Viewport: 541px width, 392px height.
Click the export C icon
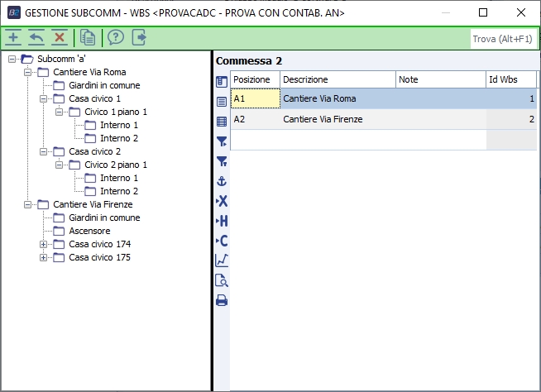point(222,241)
